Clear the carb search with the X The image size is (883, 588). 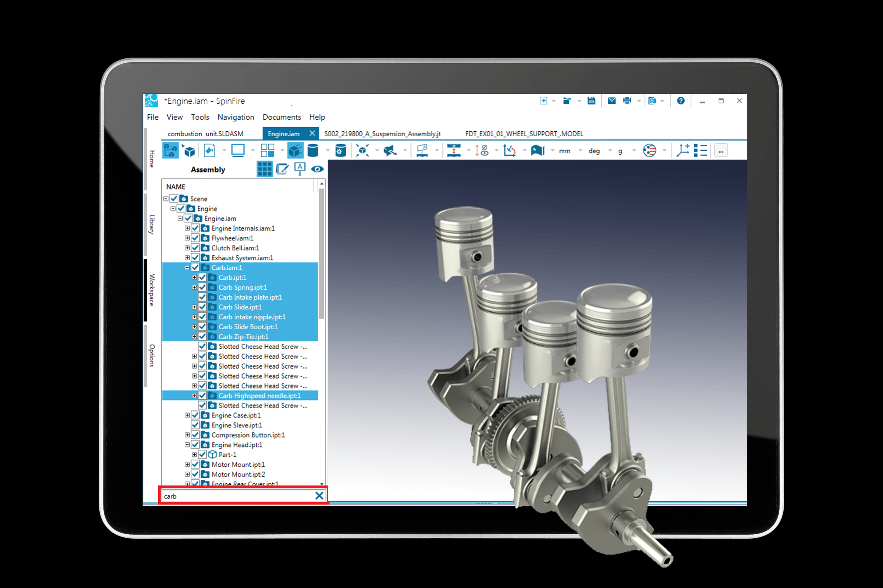click(x=319, y=495)
